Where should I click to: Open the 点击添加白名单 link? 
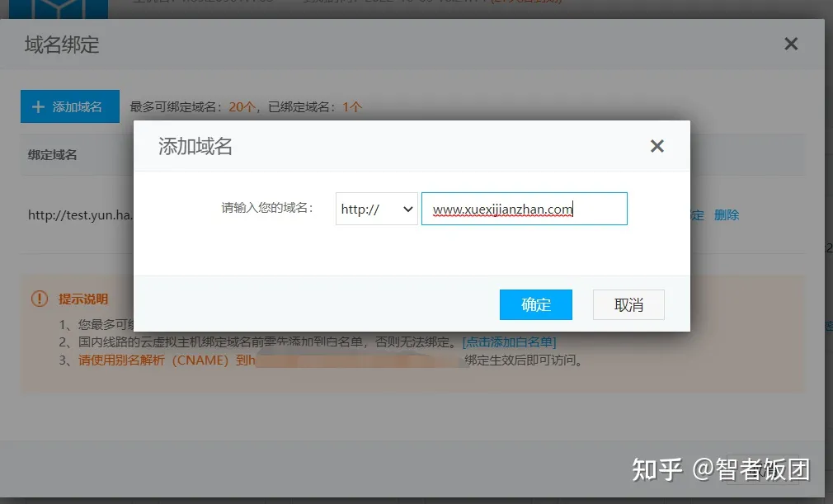coord(509,342)
